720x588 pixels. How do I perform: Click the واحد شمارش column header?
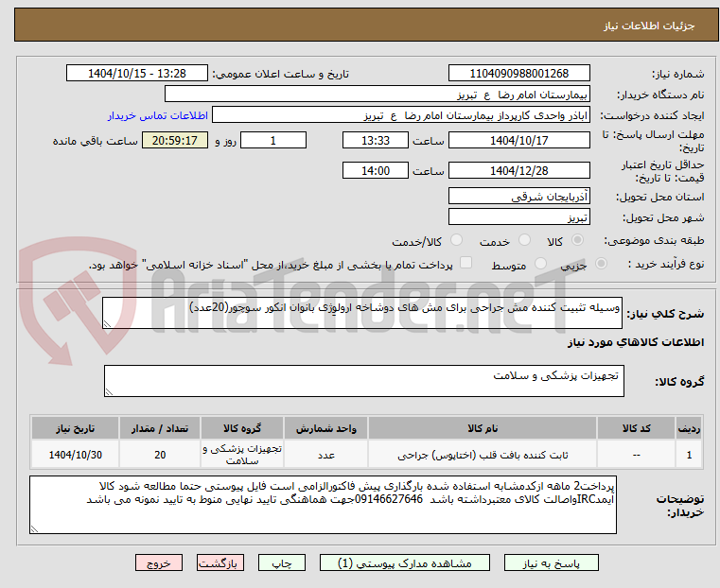(x=326, y=428)
